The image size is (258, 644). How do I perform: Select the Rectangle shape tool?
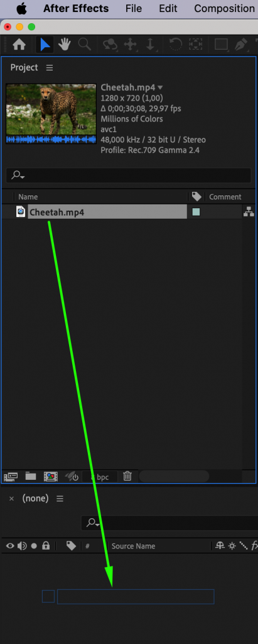click(x=221, y=45)
